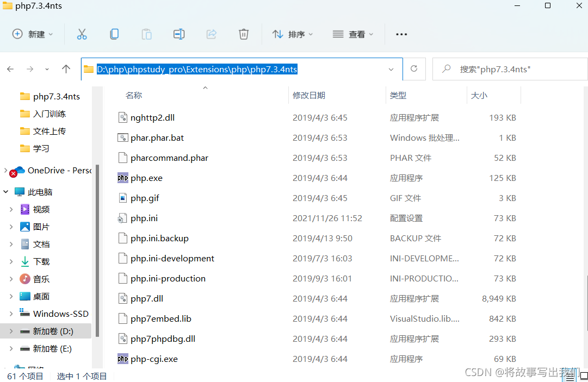Click the php.gif image file icon
Viewport: 588px width, 382px height.
122,198
